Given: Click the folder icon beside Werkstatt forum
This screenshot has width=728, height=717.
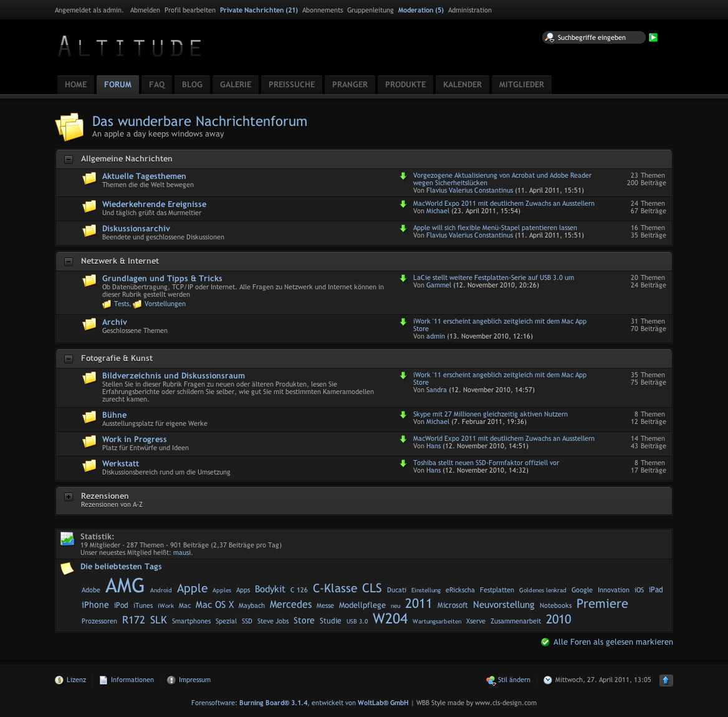Looking at the screenshot, I should 90,466.
